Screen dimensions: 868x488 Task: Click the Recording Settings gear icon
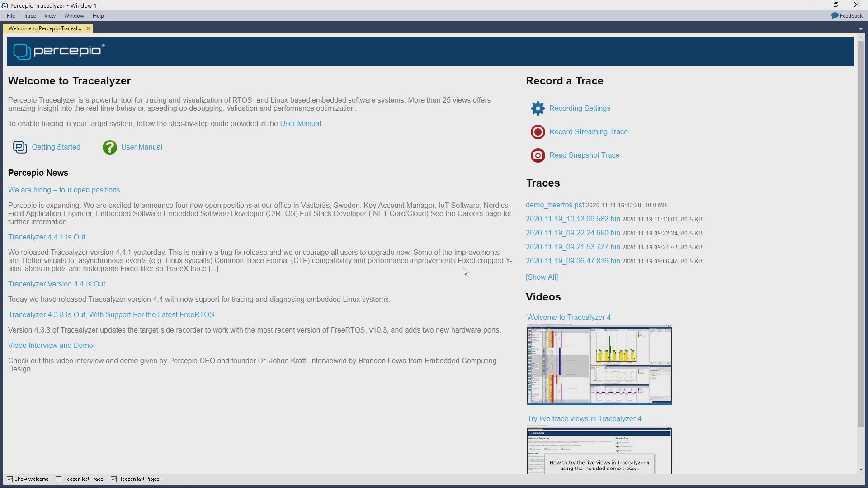tap(538, 108)
